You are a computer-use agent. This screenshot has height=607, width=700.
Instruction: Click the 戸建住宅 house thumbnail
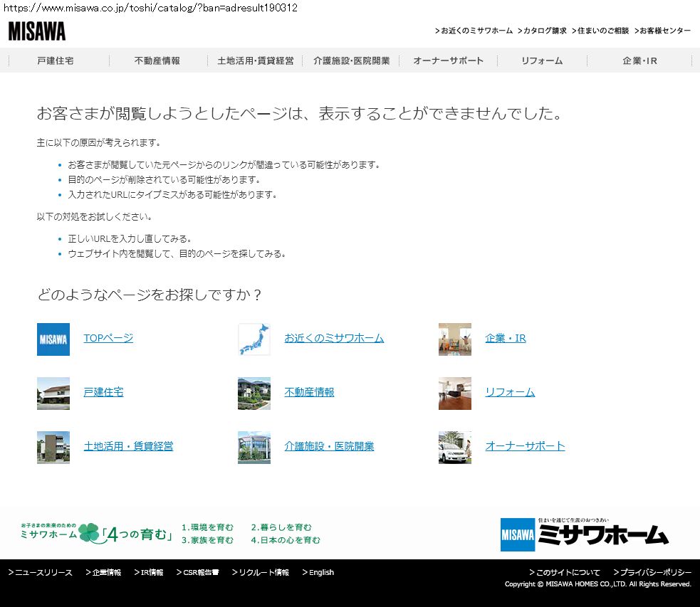[53, 394]
